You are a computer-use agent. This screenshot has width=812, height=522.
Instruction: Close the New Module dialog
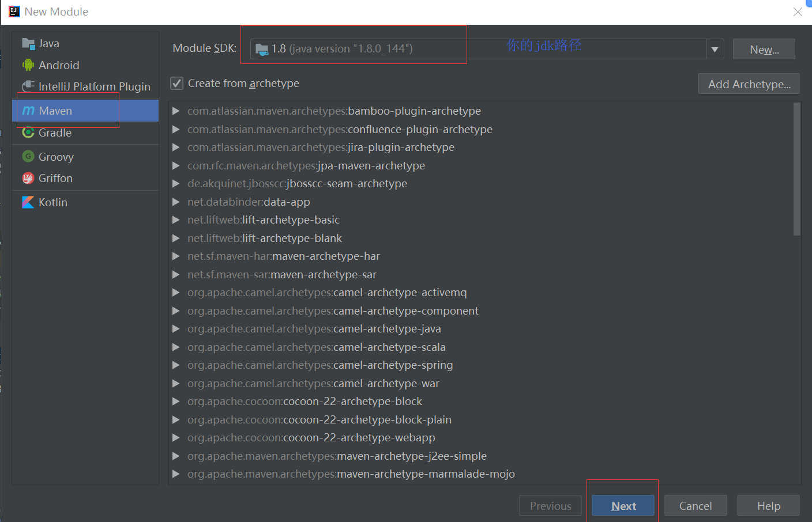coord(798,12)
